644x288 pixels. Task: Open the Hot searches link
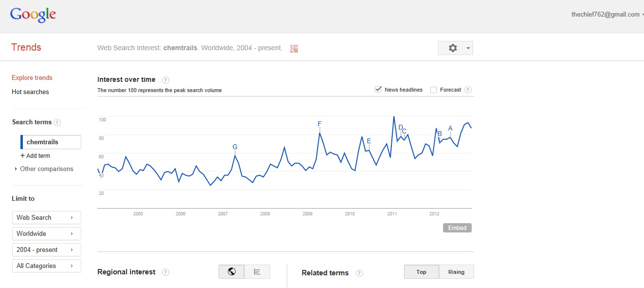pyautogui.click(x=30, y=92)
